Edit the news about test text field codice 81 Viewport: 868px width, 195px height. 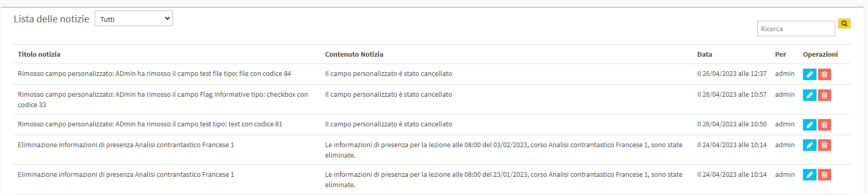point(809,125)
